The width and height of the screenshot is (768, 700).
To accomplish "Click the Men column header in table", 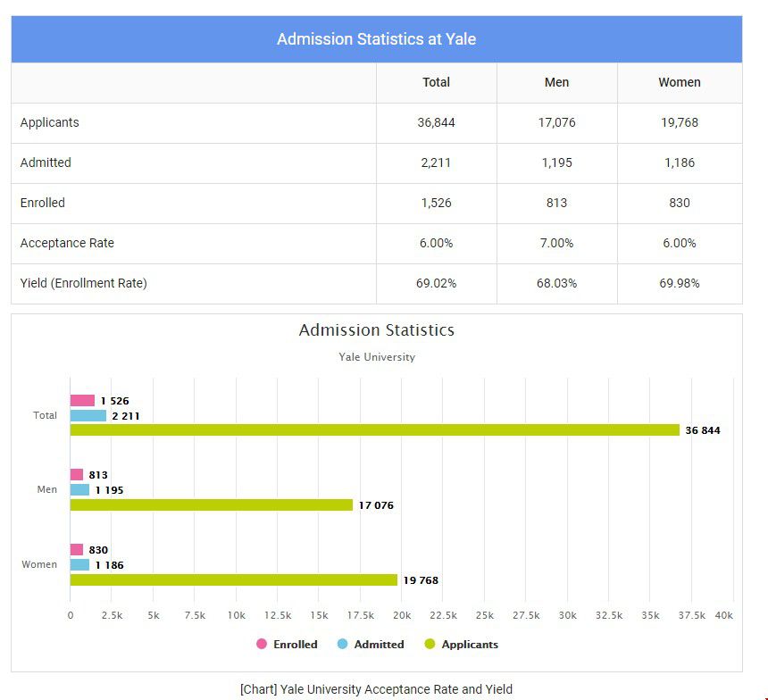I will pyautogui.click(x=557, y=82).
